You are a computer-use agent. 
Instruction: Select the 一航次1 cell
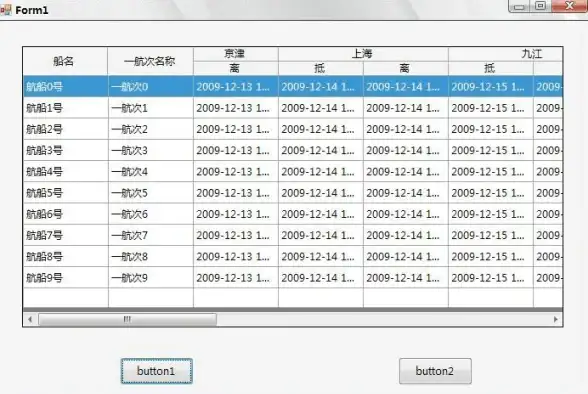(151, 108)
